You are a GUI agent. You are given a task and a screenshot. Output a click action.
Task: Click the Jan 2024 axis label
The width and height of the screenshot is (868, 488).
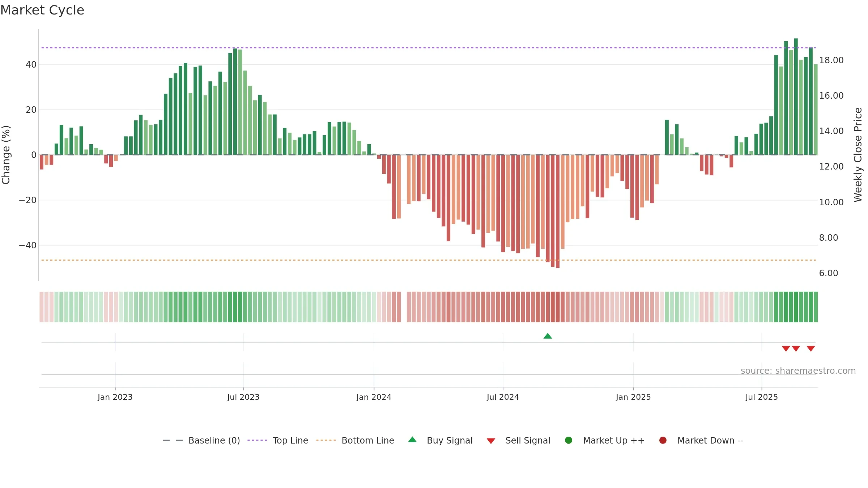tap(374, 397)
